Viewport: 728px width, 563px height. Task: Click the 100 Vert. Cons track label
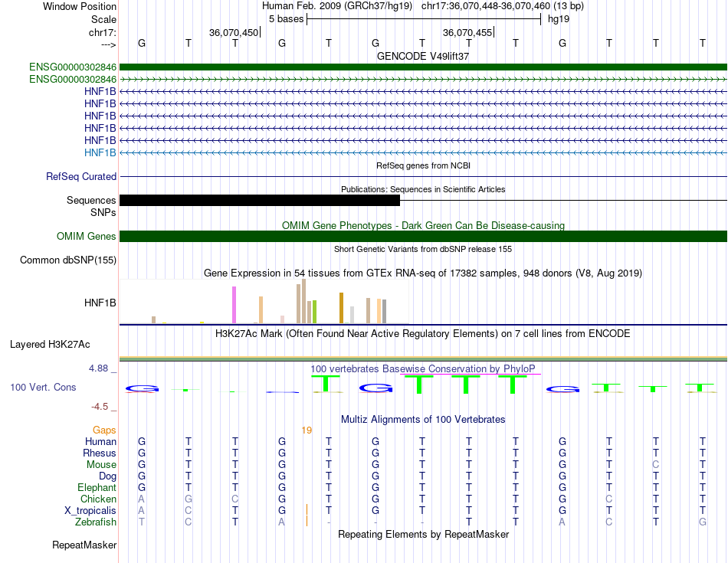[x=43, y=387]
